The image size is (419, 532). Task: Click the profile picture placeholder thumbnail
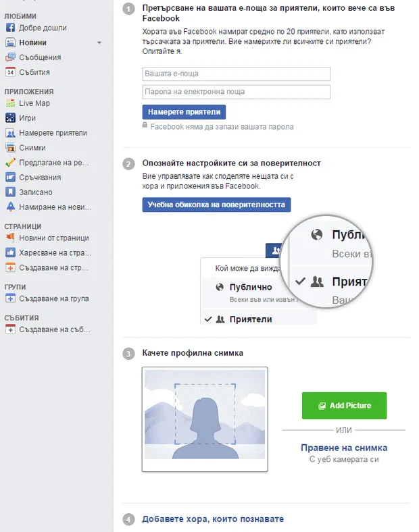pyautogui.click(x=205, y=419)
